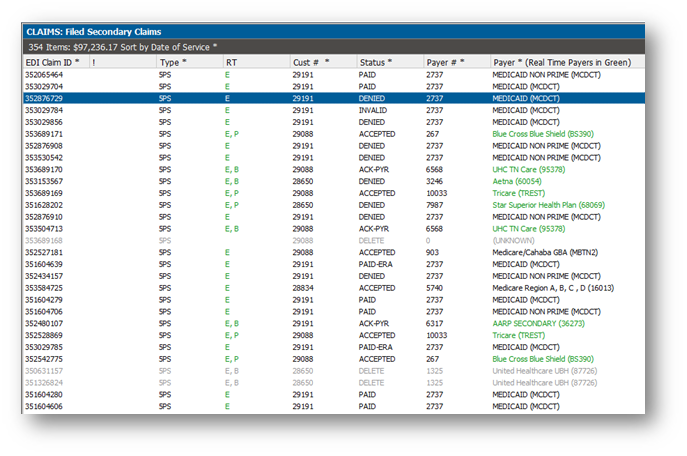Click the RT column header

coord(231,62)
